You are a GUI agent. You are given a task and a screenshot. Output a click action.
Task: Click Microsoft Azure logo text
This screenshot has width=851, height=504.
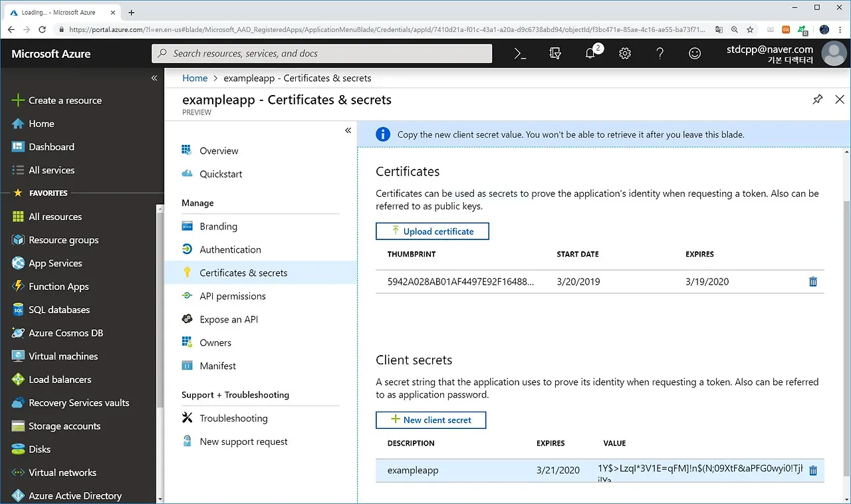[x=51, y=54]
